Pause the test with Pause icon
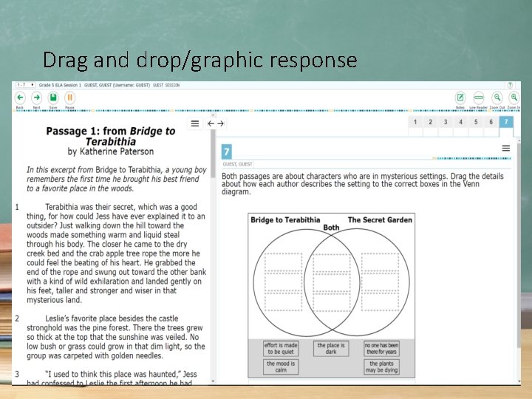The image size is (532, 399). 69,98
